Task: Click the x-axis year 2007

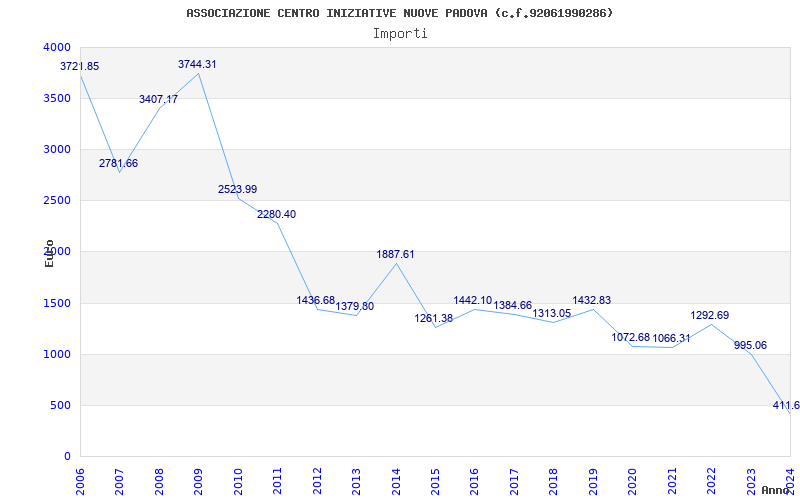Action: (x=119, y=482)
